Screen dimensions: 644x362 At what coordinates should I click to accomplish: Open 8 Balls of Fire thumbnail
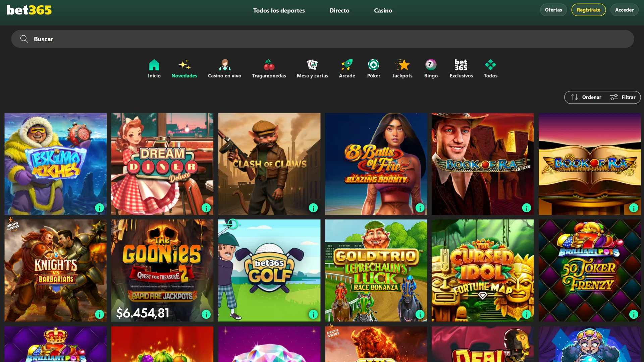pyautogui.click(x=376, y=164)
